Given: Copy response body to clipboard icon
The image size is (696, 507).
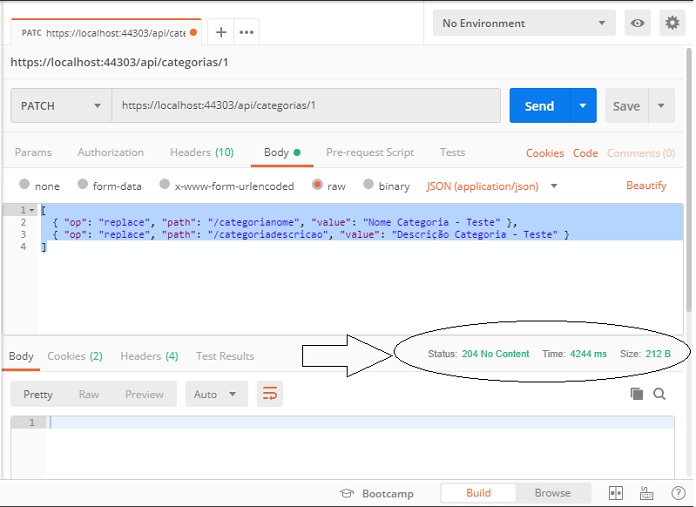Looking at the screenshot, I should [x=637, y=394].
